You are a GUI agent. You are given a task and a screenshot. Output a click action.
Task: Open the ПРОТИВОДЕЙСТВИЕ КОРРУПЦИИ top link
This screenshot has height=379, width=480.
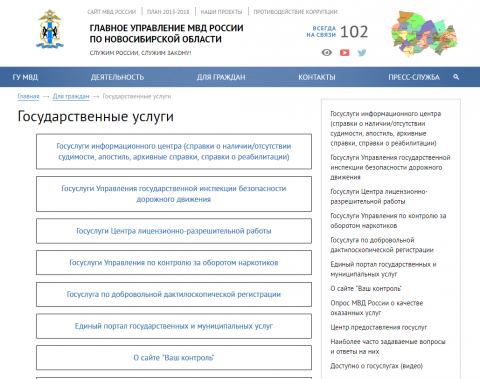coord(295,12)
